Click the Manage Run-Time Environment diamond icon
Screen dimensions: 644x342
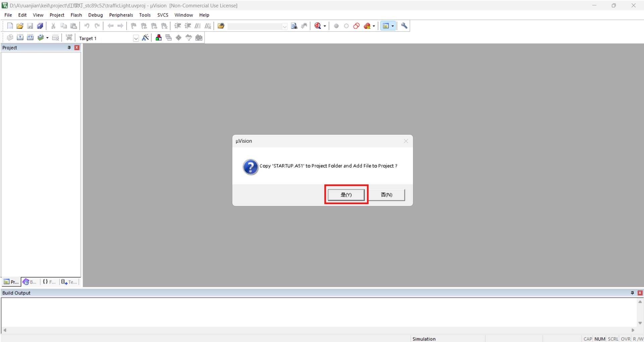pos(179,38)
